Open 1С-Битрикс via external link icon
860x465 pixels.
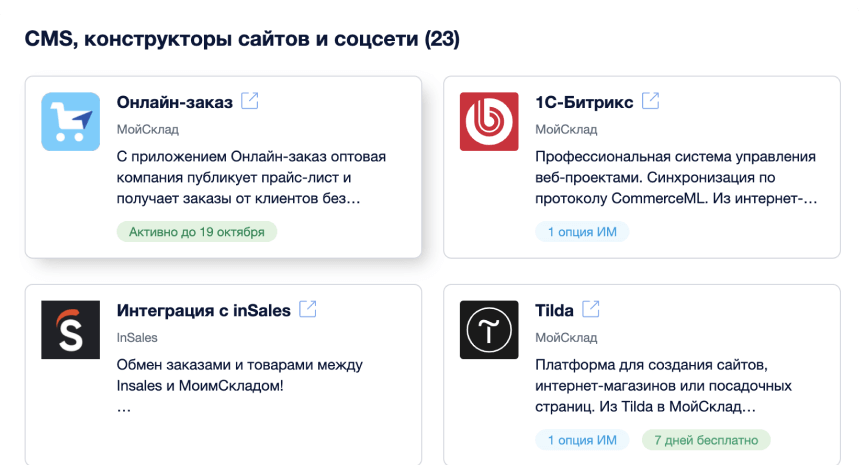[x=650, y=101]
